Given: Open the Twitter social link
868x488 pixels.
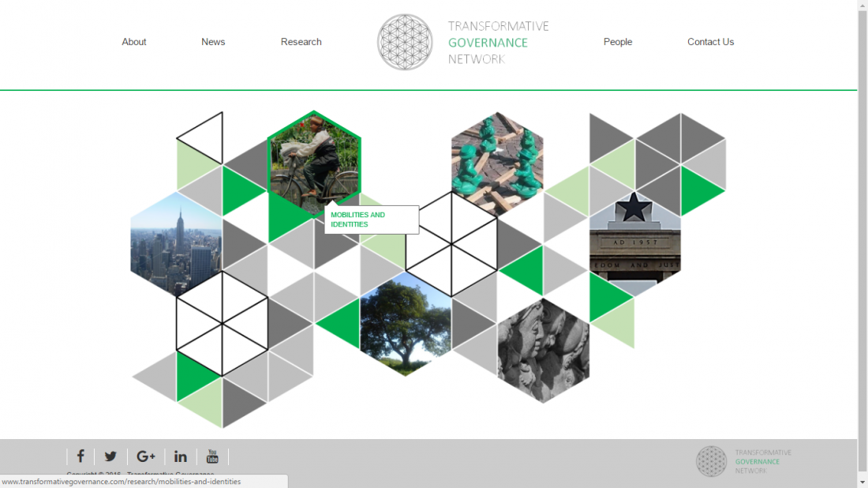Looking at the screenshot, I should pos(110,456).
